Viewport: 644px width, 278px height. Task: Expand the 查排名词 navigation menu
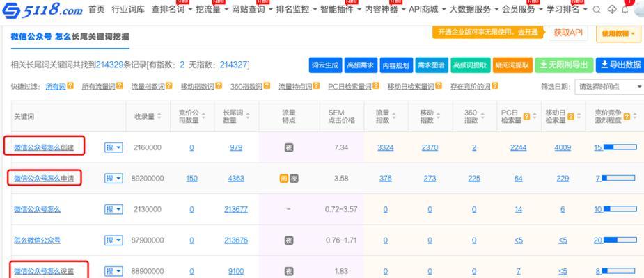(x=172, y=10)
